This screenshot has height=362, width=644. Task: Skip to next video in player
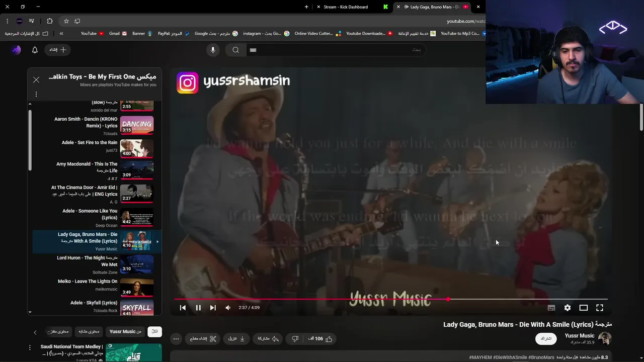[x=213, y=308]
